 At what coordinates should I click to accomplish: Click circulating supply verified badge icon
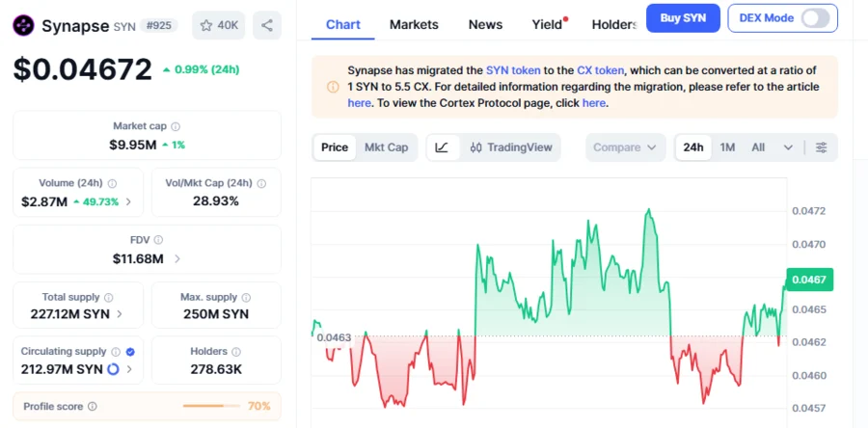pos(130,352)
